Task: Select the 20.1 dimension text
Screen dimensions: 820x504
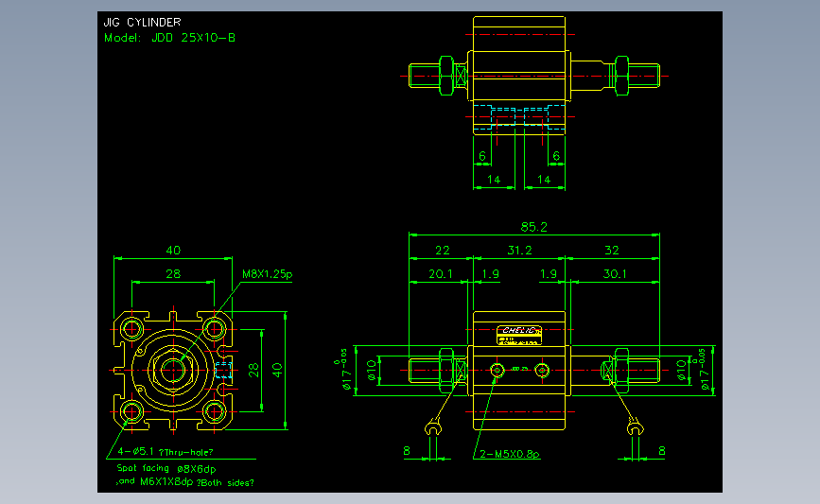Action: point(441,274)
